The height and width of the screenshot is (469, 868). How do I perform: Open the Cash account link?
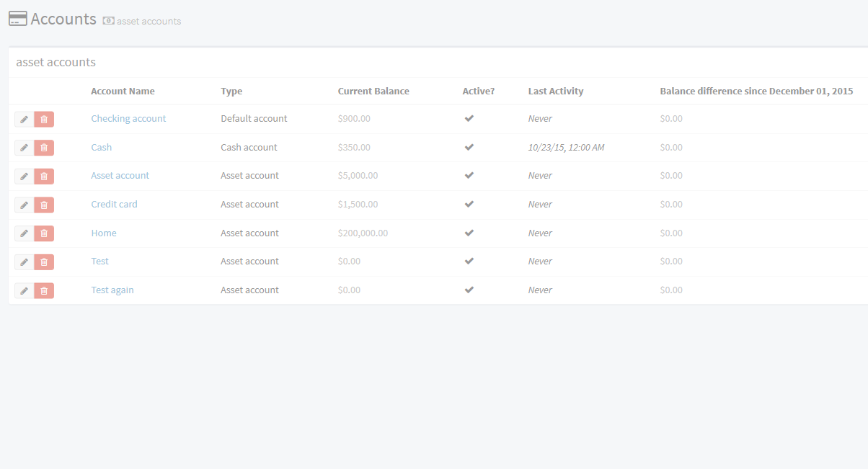tap(102, 148)
